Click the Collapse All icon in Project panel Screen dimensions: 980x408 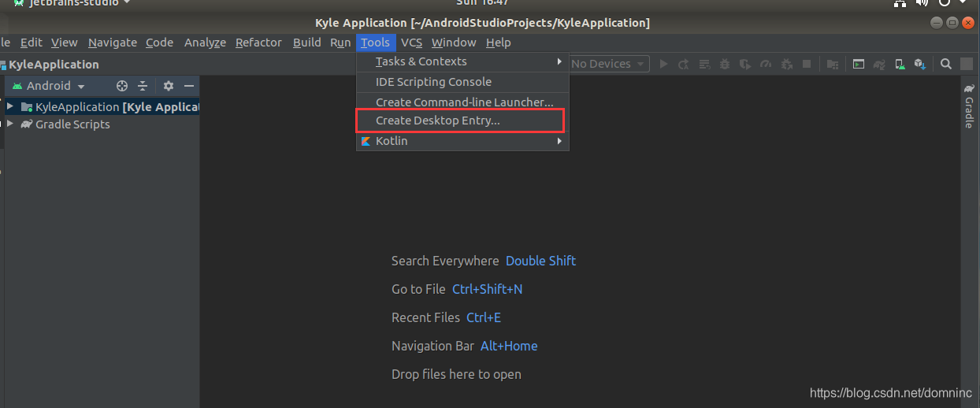click(143, 86)
